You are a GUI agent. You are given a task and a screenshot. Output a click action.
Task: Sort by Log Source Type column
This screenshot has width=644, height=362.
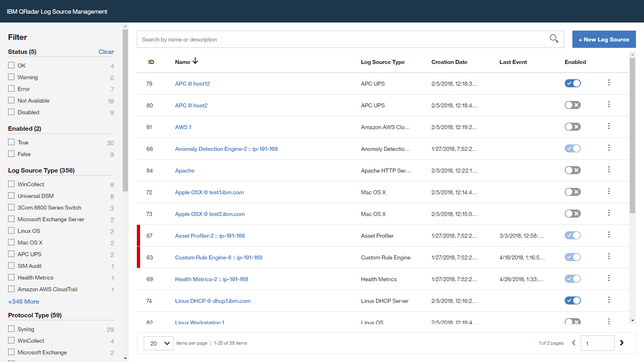point(383,62)
